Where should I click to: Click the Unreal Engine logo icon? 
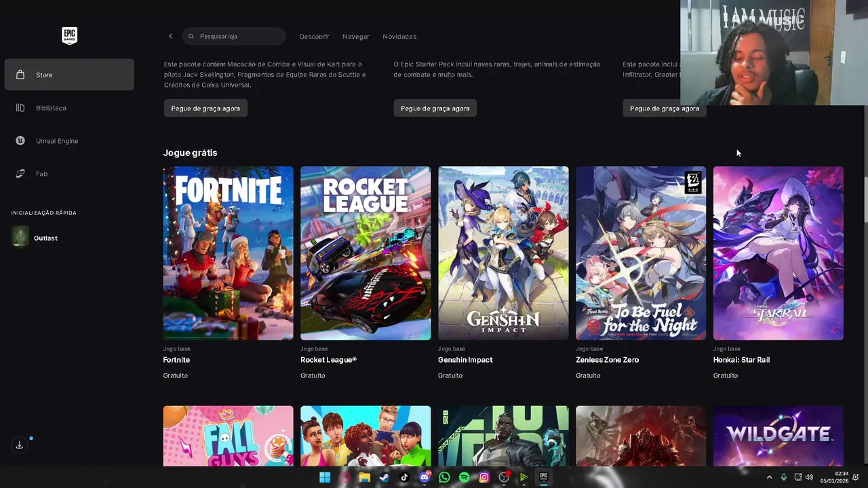point(20,141)
